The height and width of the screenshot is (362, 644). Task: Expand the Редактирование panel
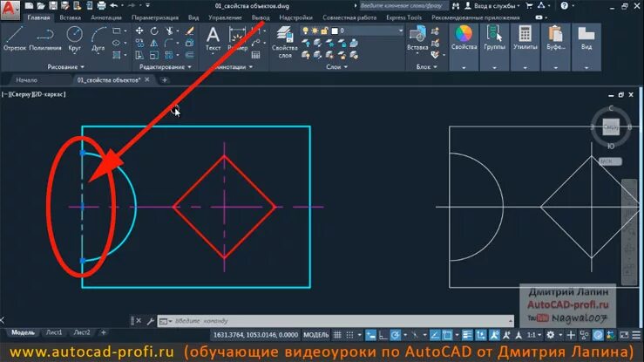pos(165,66)
